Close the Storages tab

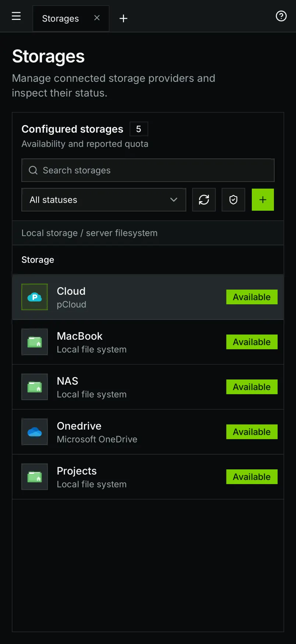(97, 18)
